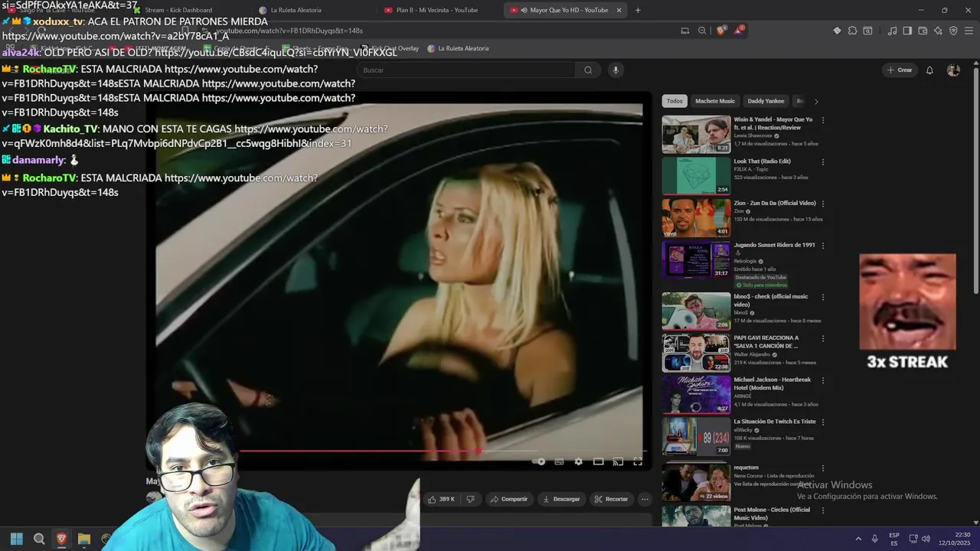Open the Windows Start menu

tap(16, 539)
